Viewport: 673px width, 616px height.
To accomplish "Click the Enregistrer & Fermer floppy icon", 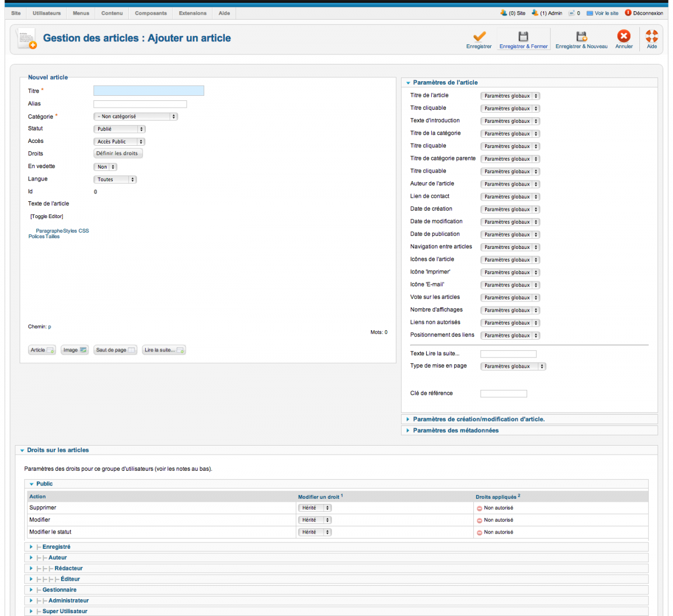I will click(x=523, y=37).
